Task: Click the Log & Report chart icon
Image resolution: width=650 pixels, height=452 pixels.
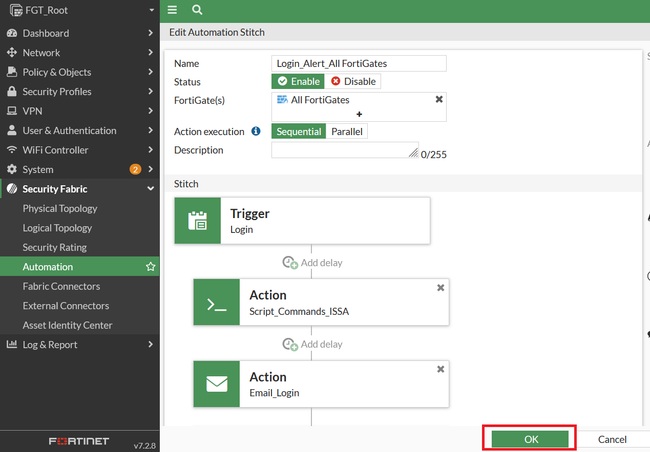Action: [12, 344]
